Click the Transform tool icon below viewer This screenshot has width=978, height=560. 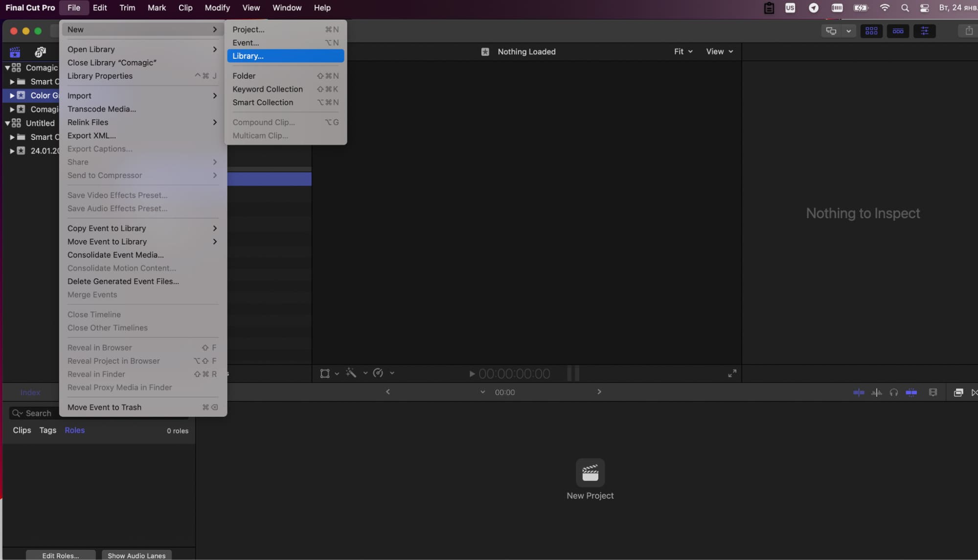click(x=325, y=374)
